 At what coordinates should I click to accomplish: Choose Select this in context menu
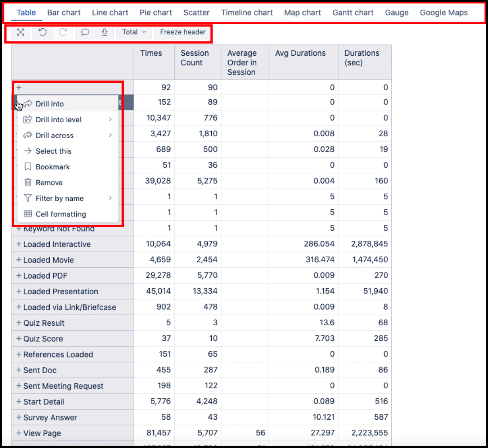click(x=53, y=151)
